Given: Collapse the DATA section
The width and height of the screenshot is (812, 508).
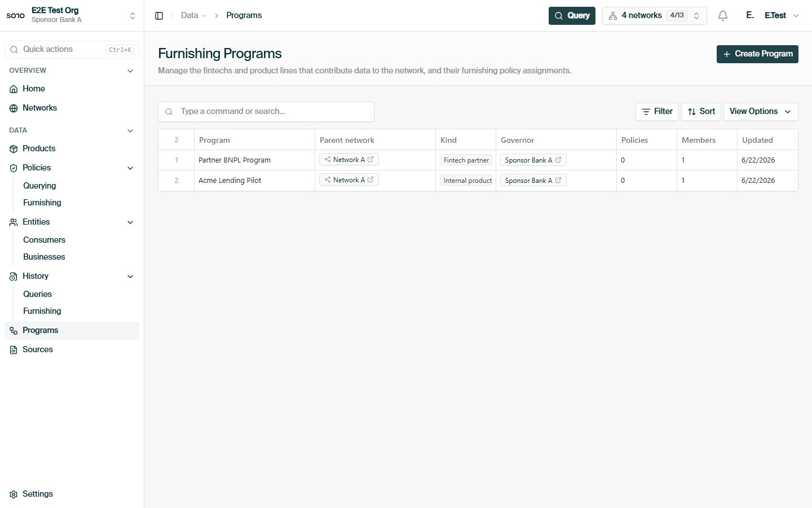Looking at the screenshot, I should tap(130, 131).
